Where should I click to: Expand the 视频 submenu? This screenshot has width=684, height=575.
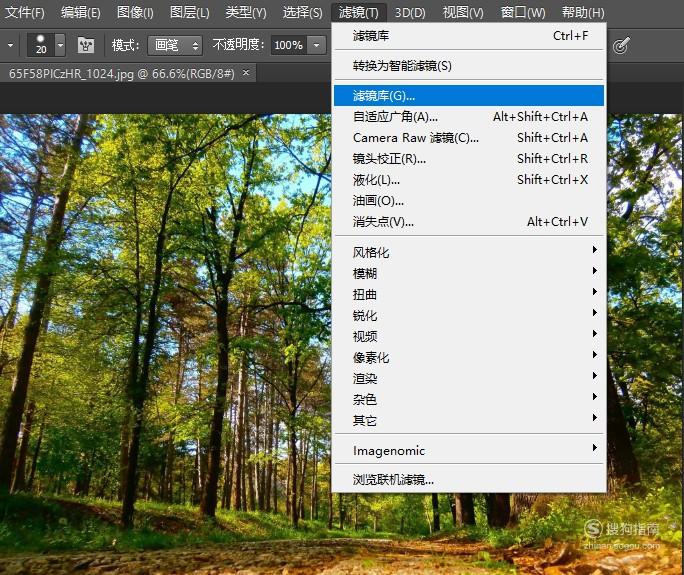coord(469,336)
